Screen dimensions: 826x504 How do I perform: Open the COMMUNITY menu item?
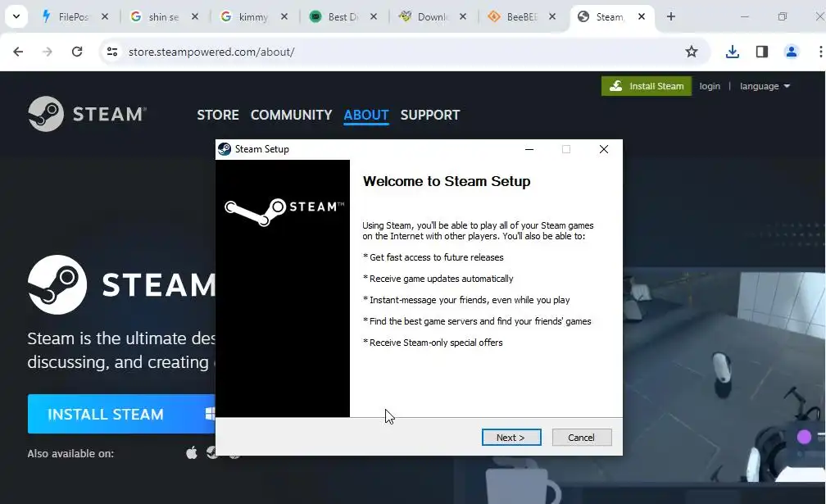click(x=292, y=115)
